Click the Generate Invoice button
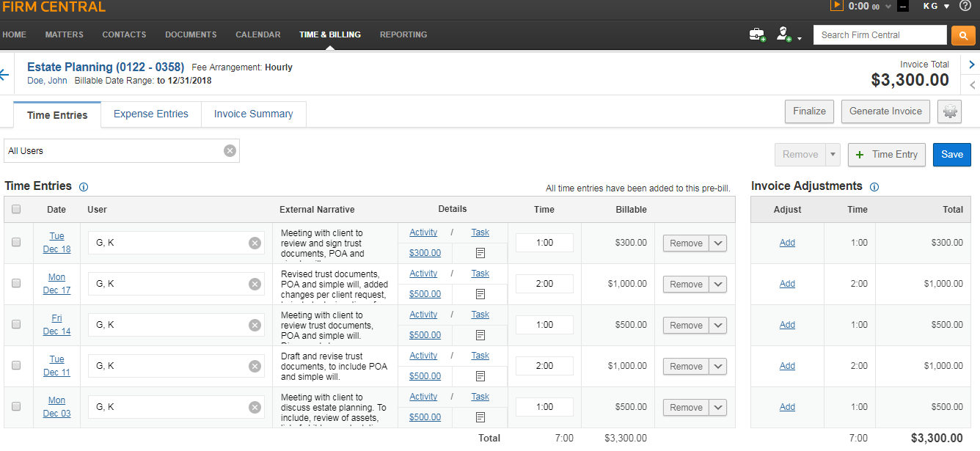 tap(885, 111)
